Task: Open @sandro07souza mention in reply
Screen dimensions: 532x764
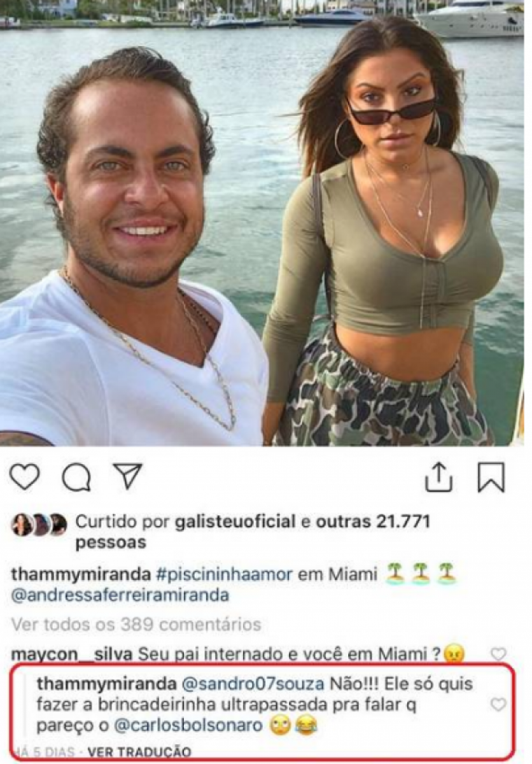Action: (x=254, y=685)
